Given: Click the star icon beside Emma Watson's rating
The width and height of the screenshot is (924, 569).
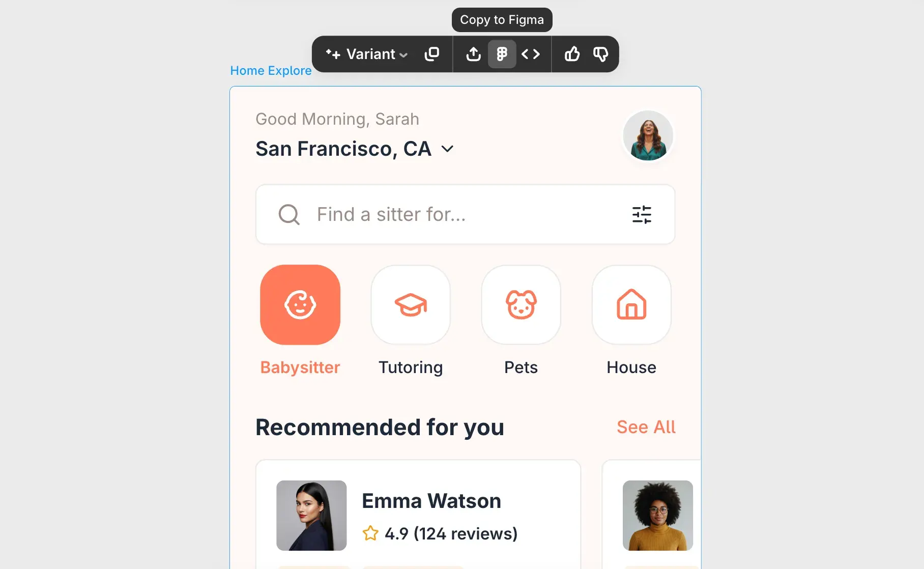Looking at the screenshot, I should (x=371, y=533).
